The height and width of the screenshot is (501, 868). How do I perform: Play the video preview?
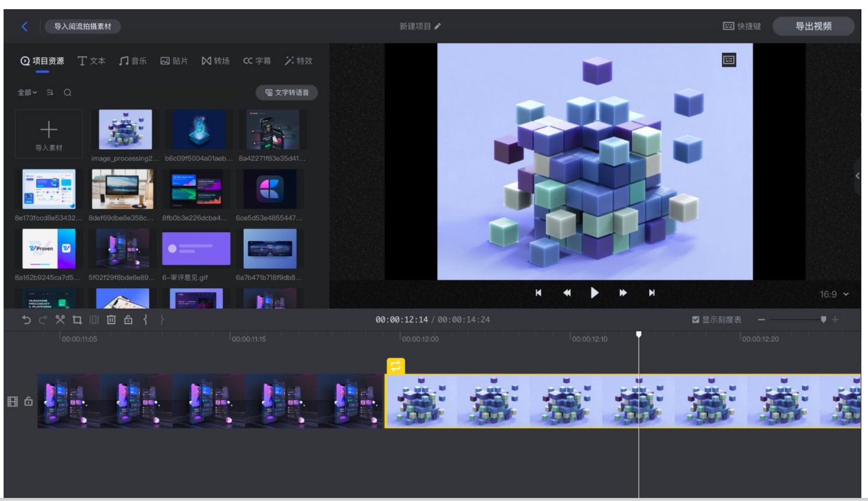point(594,293)
